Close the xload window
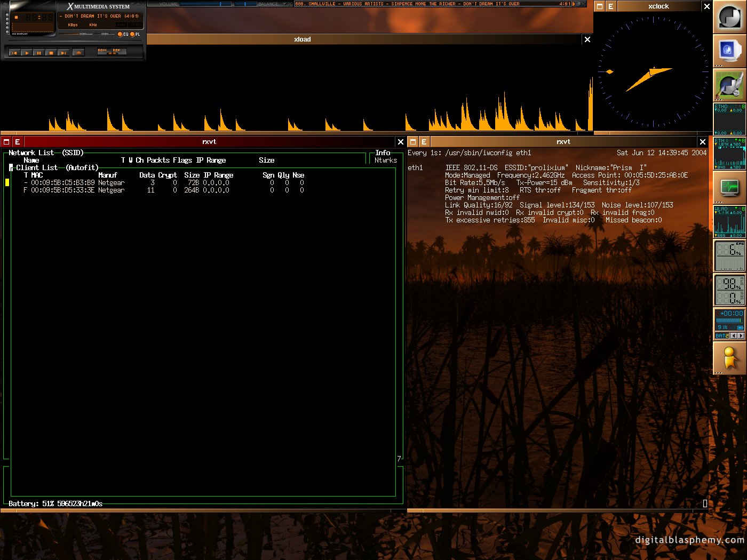The image size is (747, 560). pyautogui.click(x=587, y=39)
